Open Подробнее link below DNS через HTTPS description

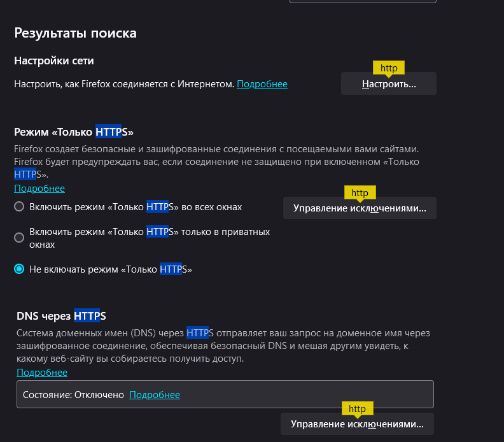tap(42, 373)
